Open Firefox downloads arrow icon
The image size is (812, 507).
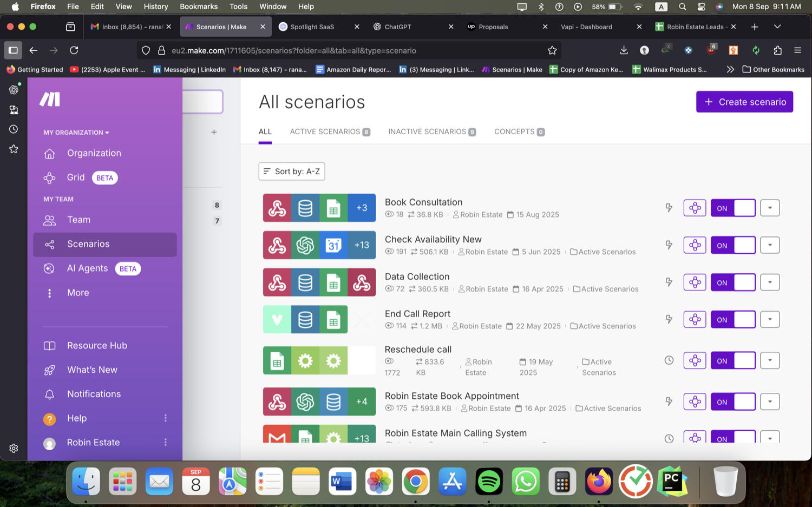click(624, 50)
